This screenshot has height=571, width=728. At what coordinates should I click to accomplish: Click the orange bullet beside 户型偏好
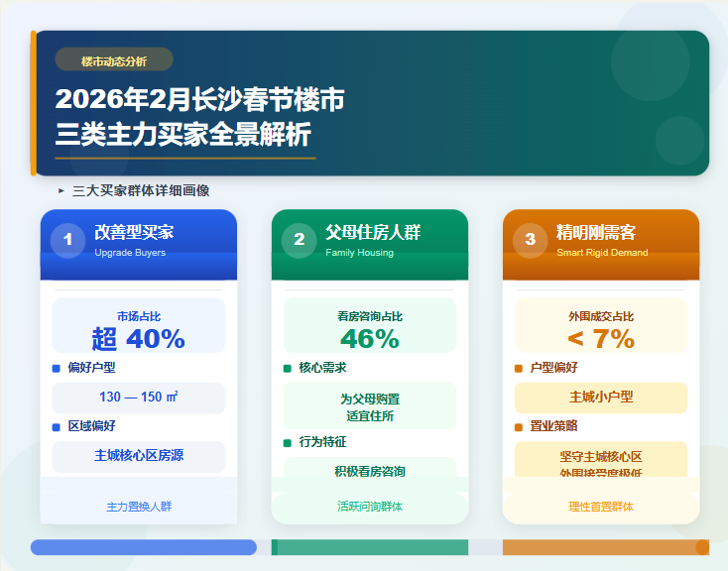coord(519,369)
